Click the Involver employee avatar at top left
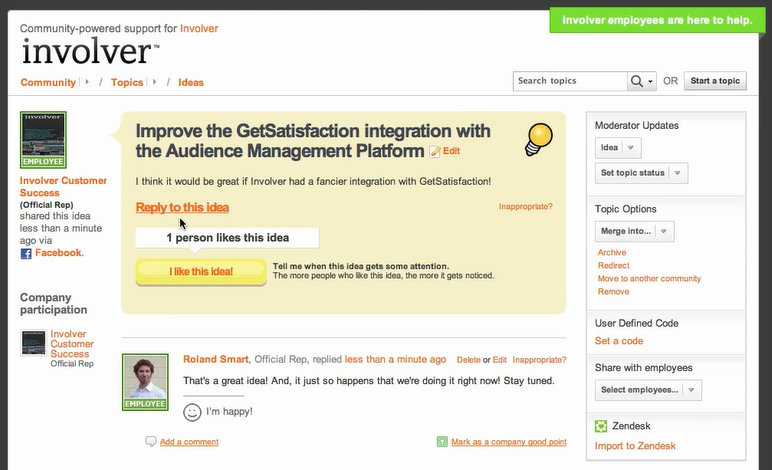The width and height of the screenshot is (772, 470). [43, 140]
